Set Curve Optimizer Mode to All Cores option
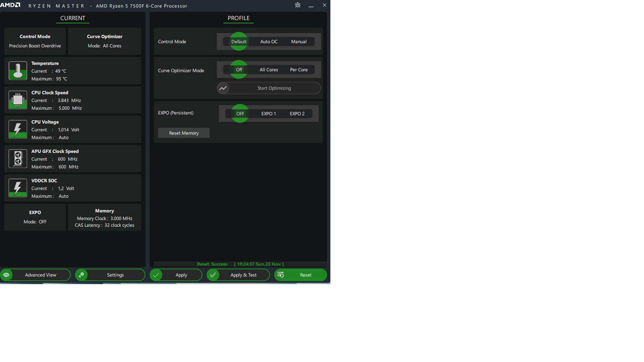The width and height of the screenshot is (644, 362). tap(269, 70)
